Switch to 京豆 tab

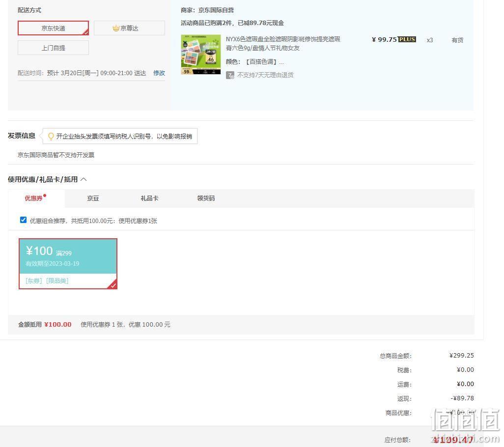93,198
